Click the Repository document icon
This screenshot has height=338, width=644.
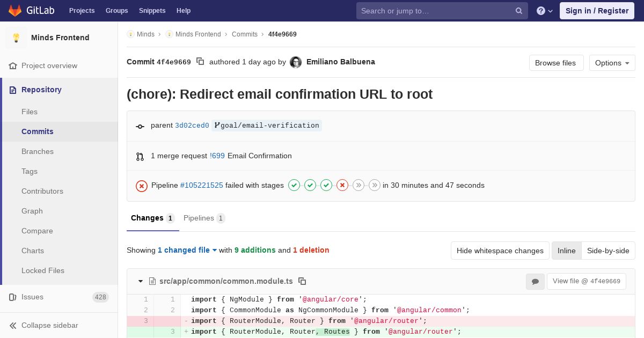pyautogui.click(x=13, y=90)
